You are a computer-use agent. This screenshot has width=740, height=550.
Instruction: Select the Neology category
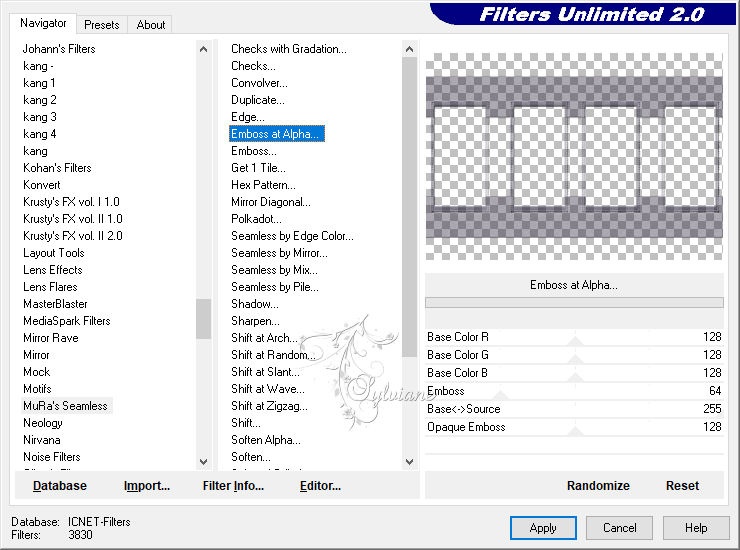42,423
